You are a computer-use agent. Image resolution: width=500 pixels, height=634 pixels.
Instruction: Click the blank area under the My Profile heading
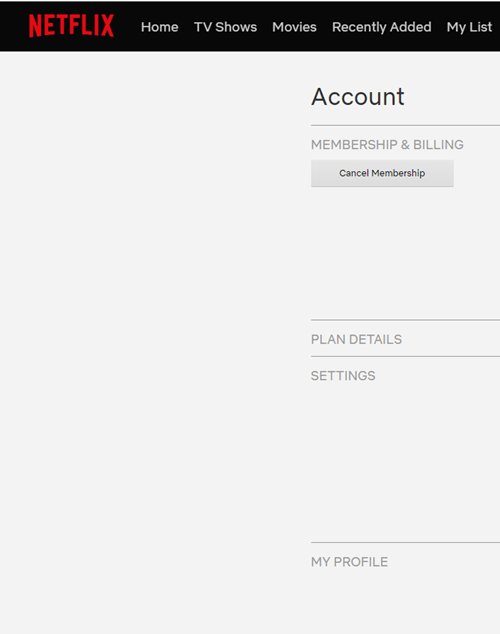coord(405,602)
